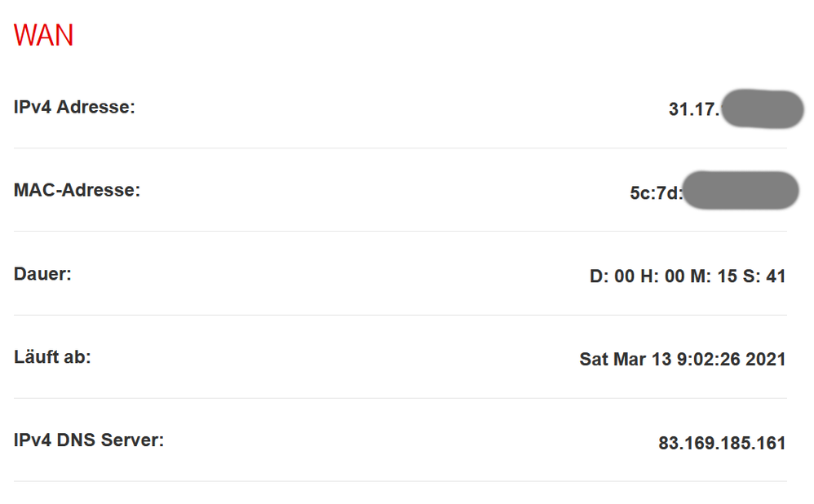The height and width of the screenshot is (504, 814).
Task: Click the hours value H: 00
Action: coord(662,277)
